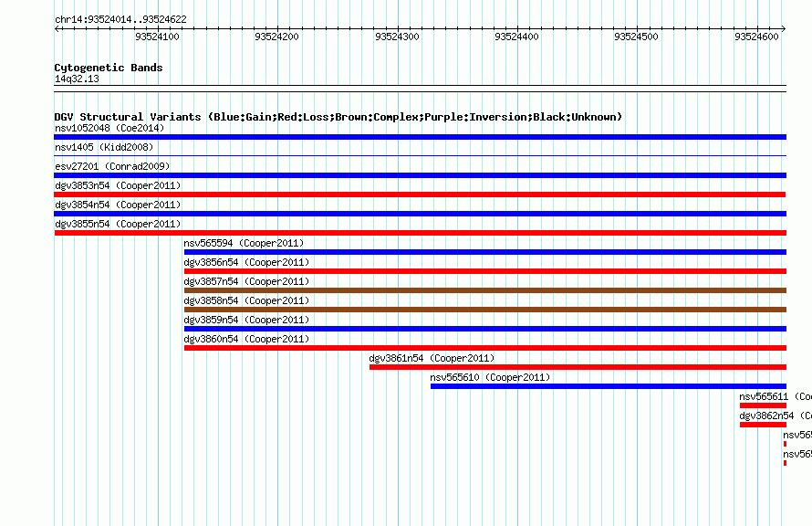Select the DGV Structural Variants track title
The width and height of the screenshot is (812, 526).
(338, 117)
